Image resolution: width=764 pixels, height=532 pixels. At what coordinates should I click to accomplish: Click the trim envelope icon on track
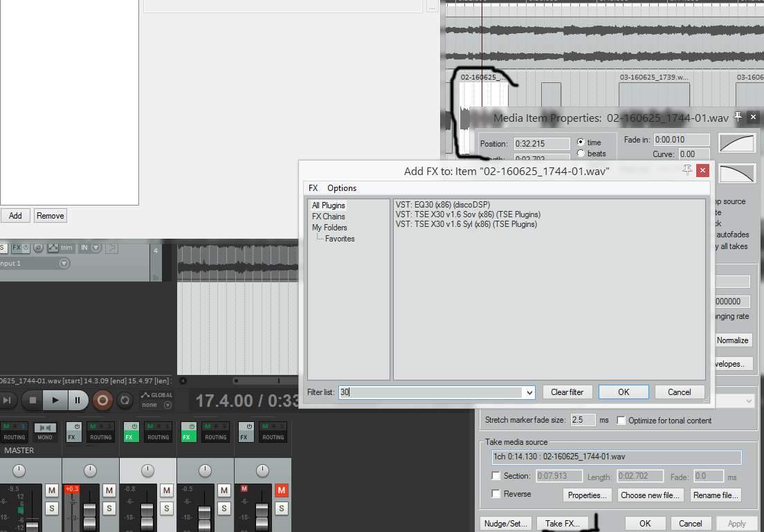pos(53,248)
